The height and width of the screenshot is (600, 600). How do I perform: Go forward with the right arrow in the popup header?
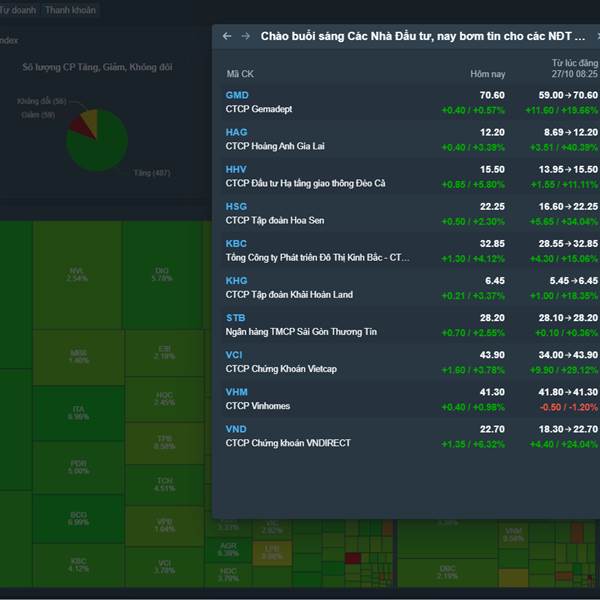point(246,36)
